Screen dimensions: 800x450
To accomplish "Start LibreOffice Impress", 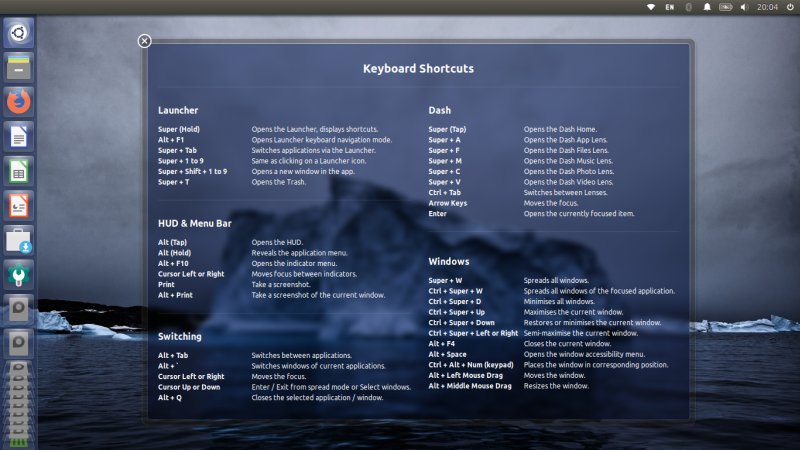I will point(19,205).
